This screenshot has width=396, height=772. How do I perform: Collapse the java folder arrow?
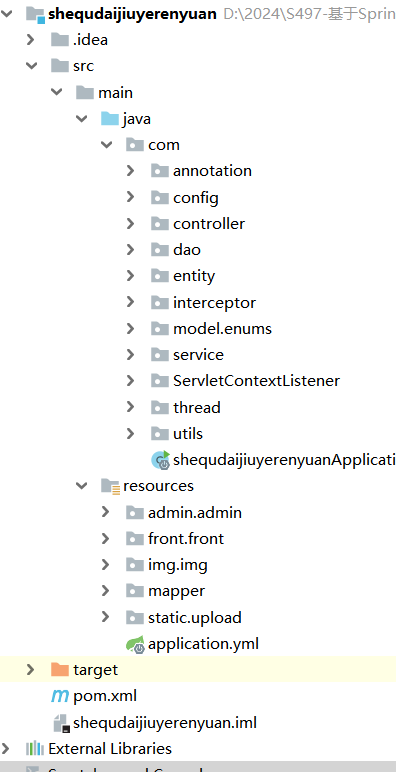pyautogui.click(x=82, y=118)
